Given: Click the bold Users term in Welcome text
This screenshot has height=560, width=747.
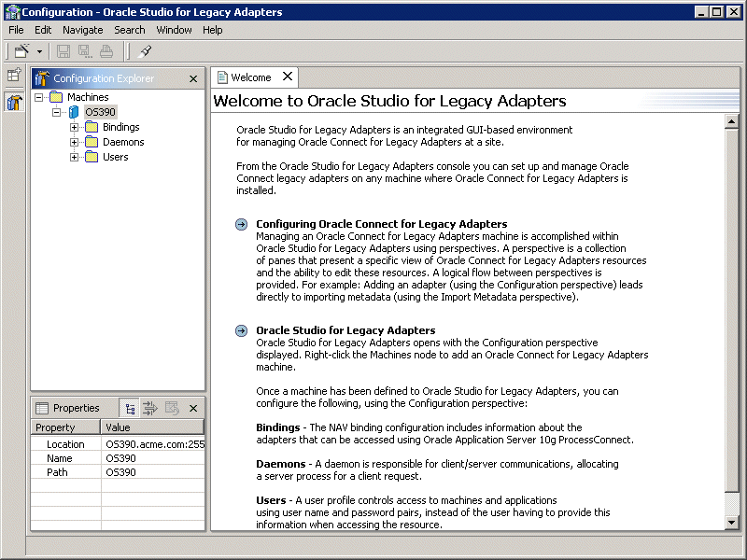Looking at the screenshot, I should tap(271, 500).
